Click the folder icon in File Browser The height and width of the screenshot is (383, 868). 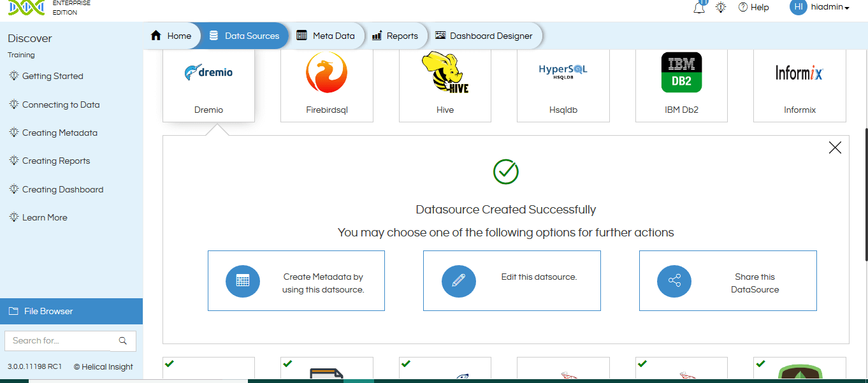tap(13, 311)
